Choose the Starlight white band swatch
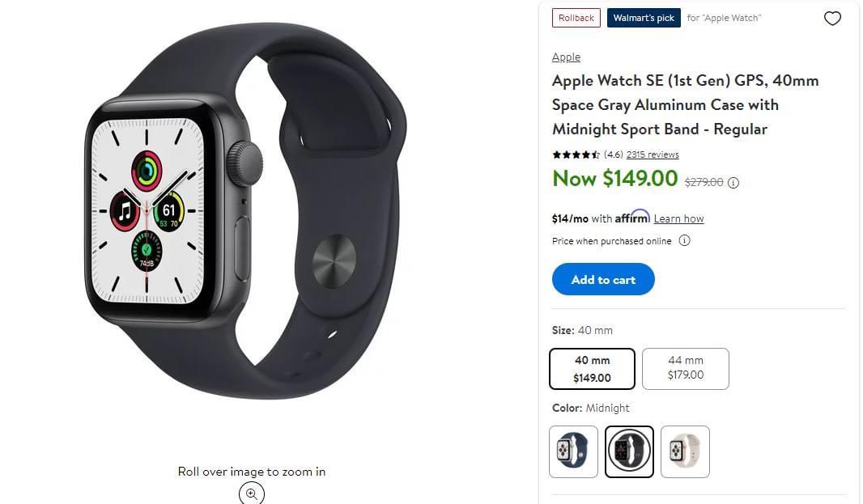The image size is (863, 504). [685, 451]
